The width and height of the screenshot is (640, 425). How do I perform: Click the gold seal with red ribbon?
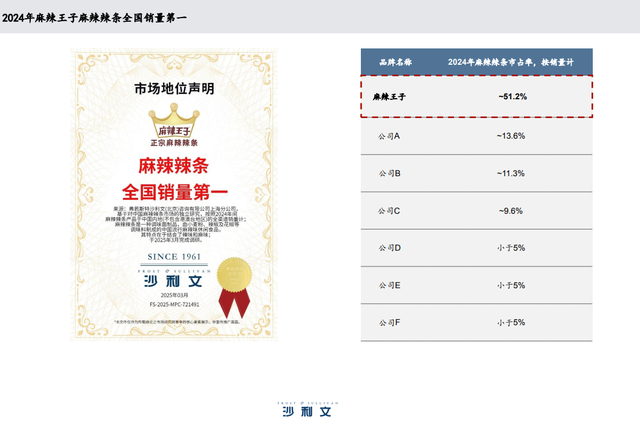point(234,288)
